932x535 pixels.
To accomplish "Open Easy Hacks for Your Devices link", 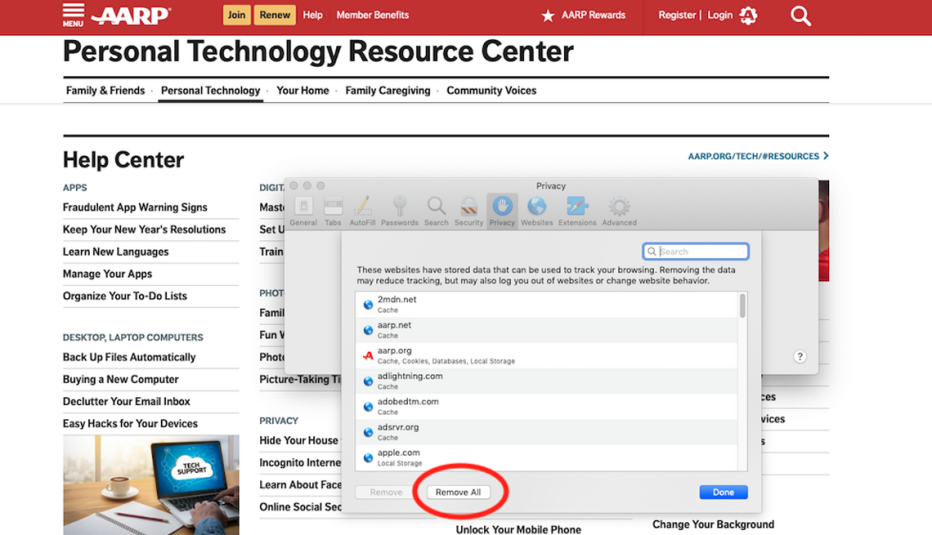I will pyautogui.click(x=130, y=423).
